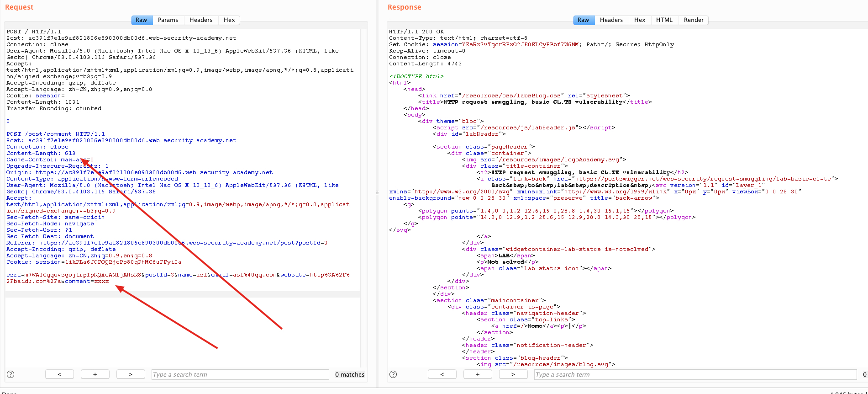This screenshot has height=394, width=868.
Task: Click next match button in Response search
Action: pyautogui.click(x=513, y=374)
